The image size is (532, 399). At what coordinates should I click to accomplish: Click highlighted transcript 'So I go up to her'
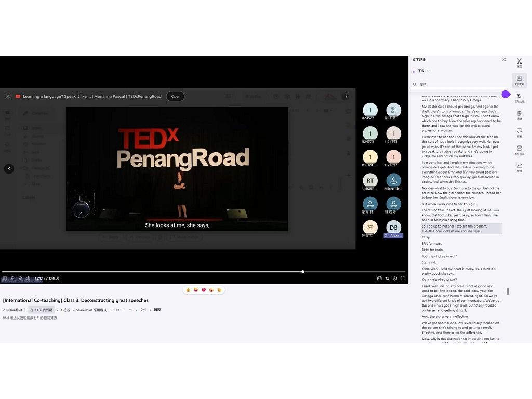[462, 229]
